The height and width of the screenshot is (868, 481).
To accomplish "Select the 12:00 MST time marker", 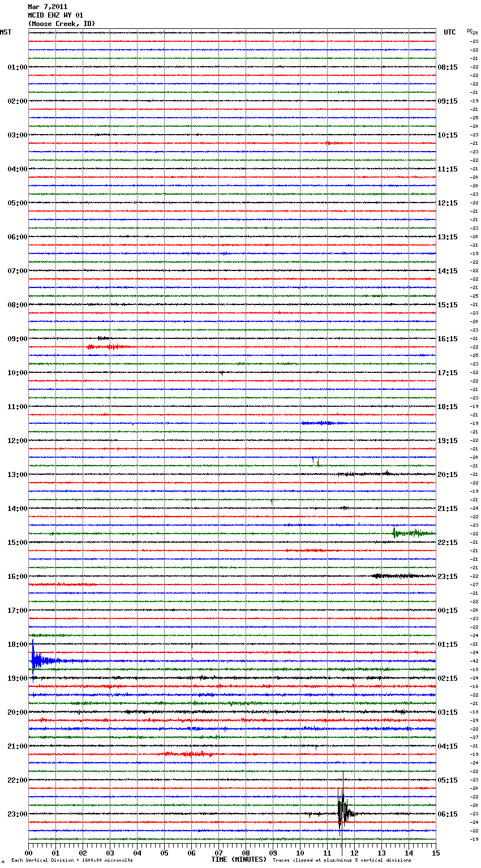I will (x=17, y=441).
